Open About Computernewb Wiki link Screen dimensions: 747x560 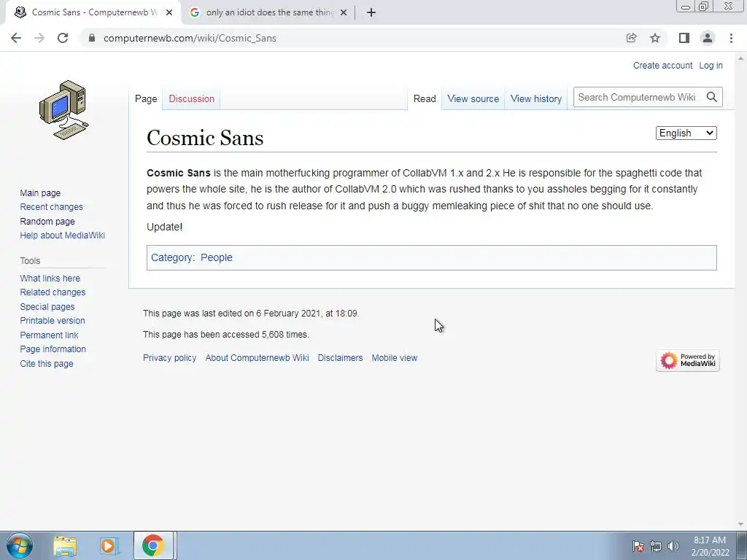pyautogui.click(x=257, y=357)
